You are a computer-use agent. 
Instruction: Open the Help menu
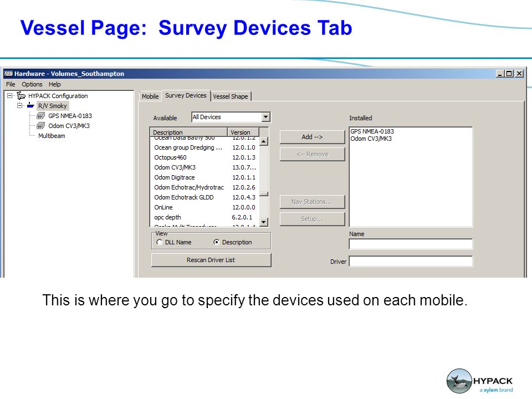[x=55, y=84]
